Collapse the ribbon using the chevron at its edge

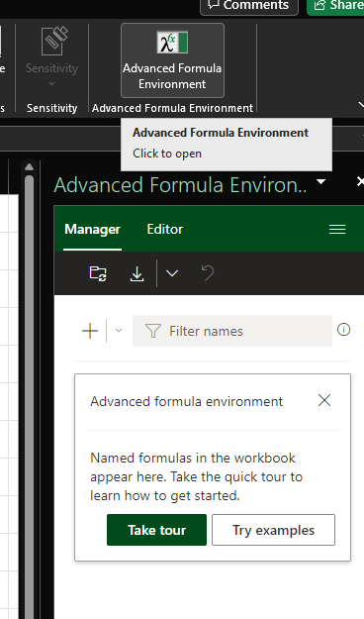point(361,105)
